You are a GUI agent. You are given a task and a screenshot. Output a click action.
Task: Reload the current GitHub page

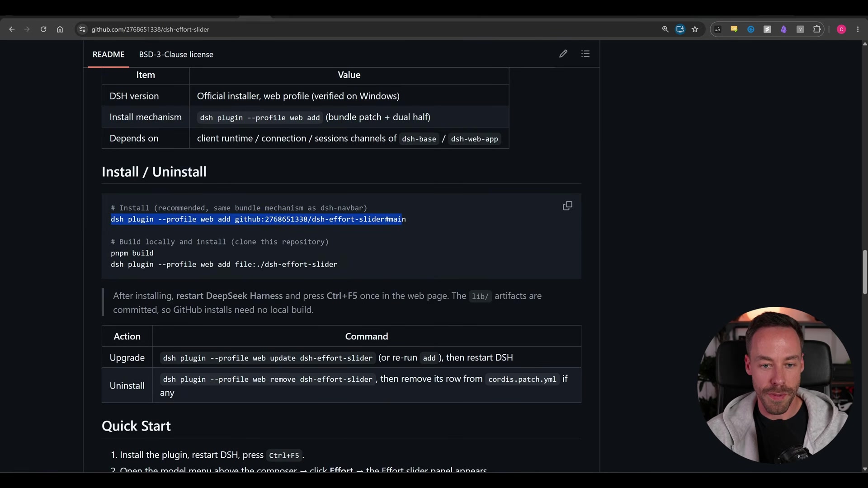click(43, 29)
